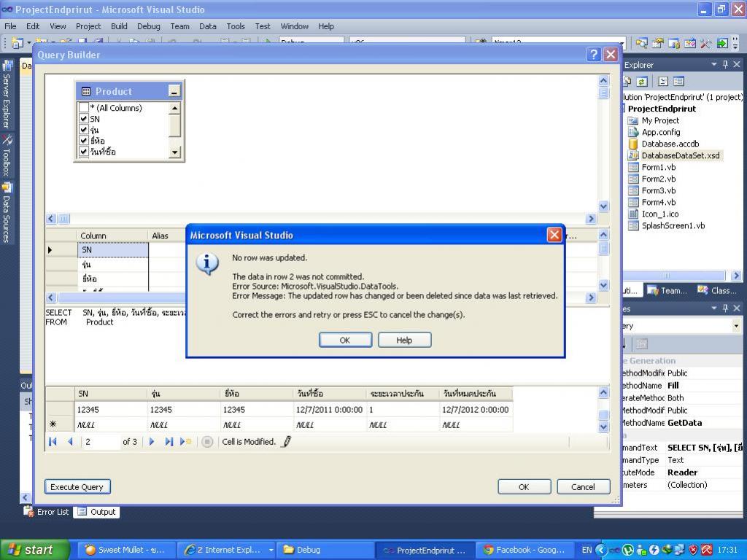
Task: Click the uTorrent tray icon
Action: (628, 550)
